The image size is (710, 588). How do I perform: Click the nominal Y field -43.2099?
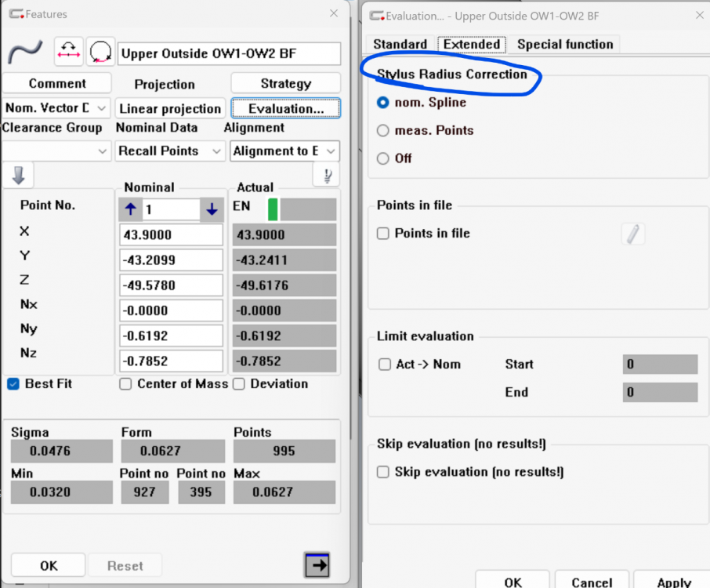click(171, 260)
